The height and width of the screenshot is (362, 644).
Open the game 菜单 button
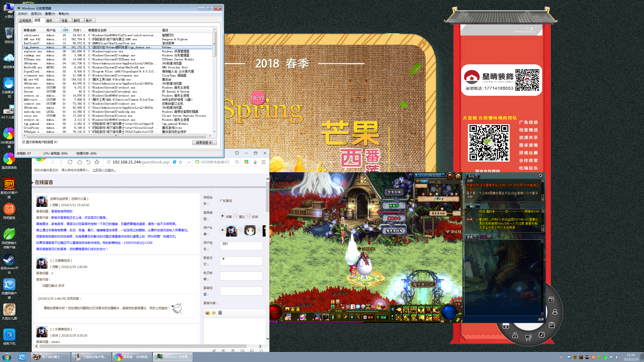[x=369, y=317]
